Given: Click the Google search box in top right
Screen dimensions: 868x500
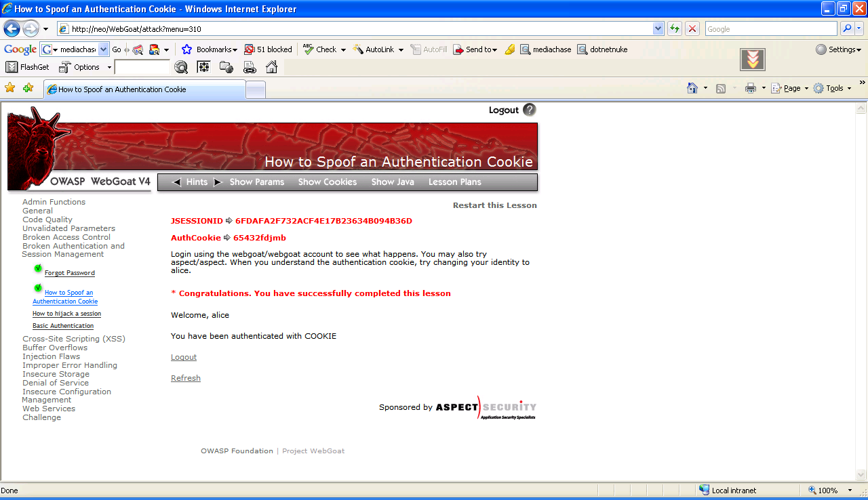Looking at the screenshot, I should [x=770, y=28].
